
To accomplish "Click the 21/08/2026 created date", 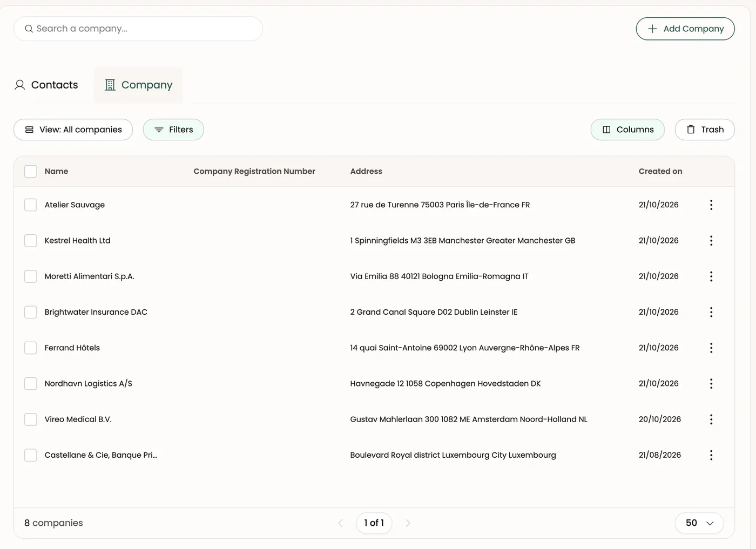I will click(x=660, y=455).
